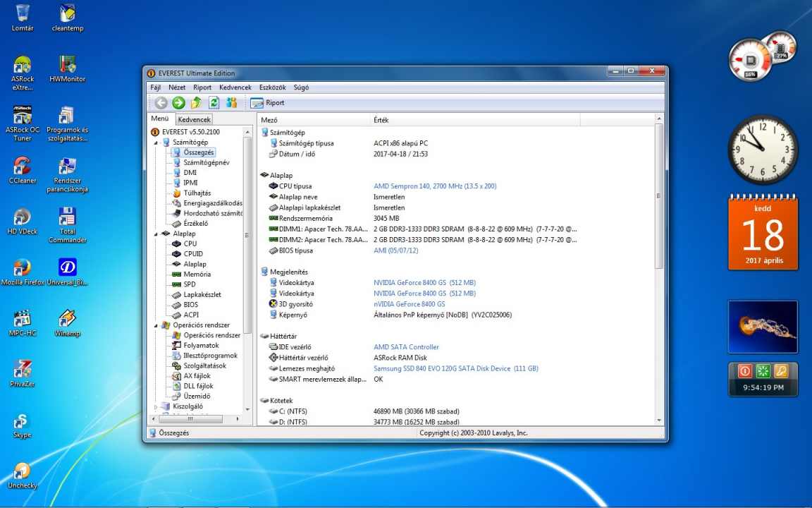
Task: Select Szolgáltatások tree item
Action: point(204,366)
